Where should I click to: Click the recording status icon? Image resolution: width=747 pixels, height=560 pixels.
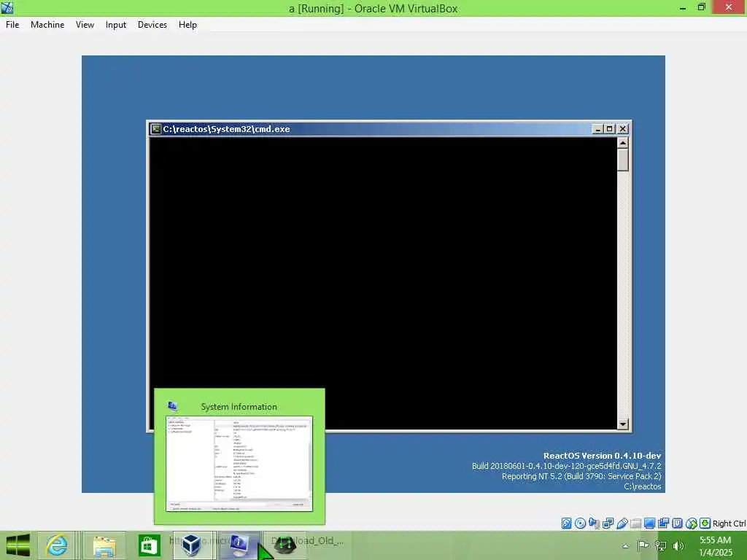tap(663, 524)
